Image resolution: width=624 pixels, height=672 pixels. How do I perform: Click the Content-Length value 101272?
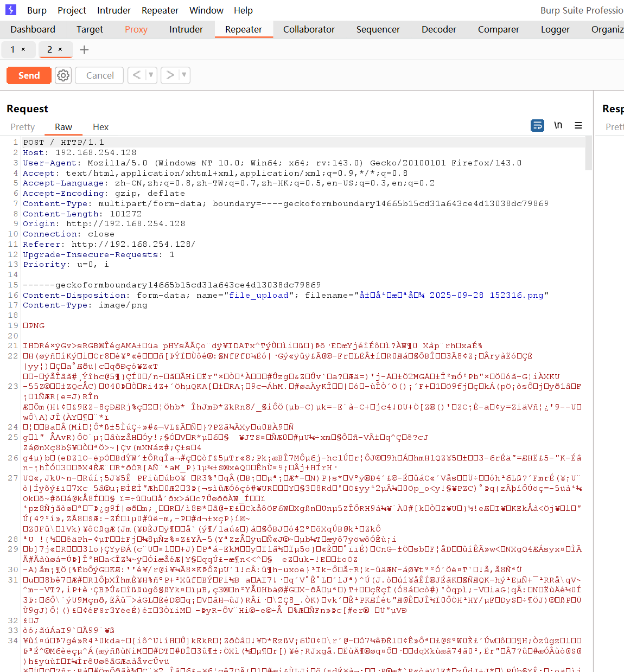pyautogui.click(x=125, y=214)
